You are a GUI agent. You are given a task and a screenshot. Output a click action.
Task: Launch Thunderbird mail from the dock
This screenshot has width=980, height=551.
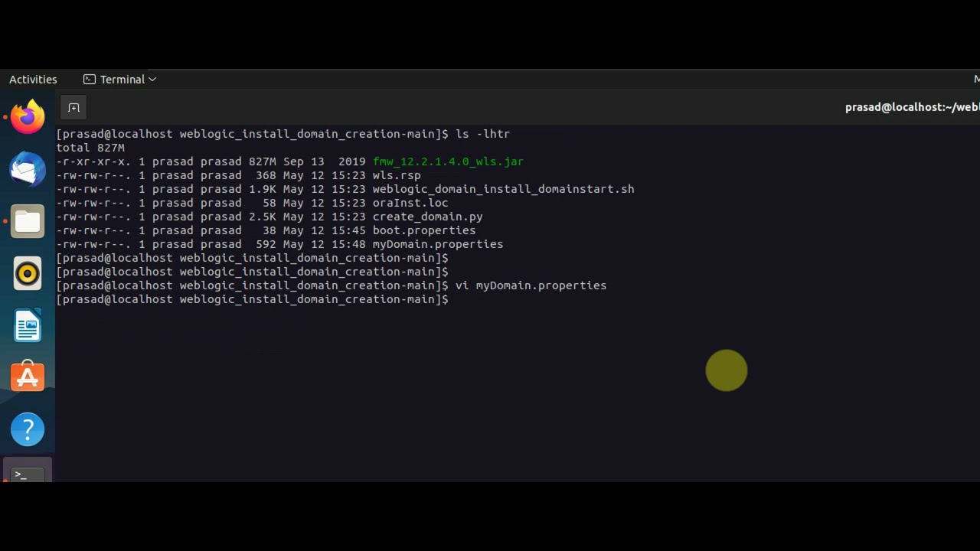tap(28, 169)
